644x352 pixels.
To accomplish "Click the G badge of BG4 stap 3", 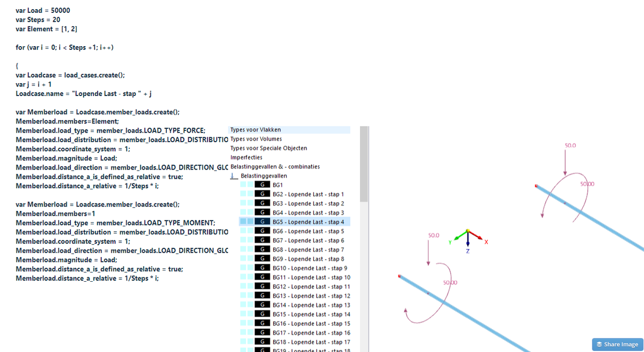I will tap(262, 212).
